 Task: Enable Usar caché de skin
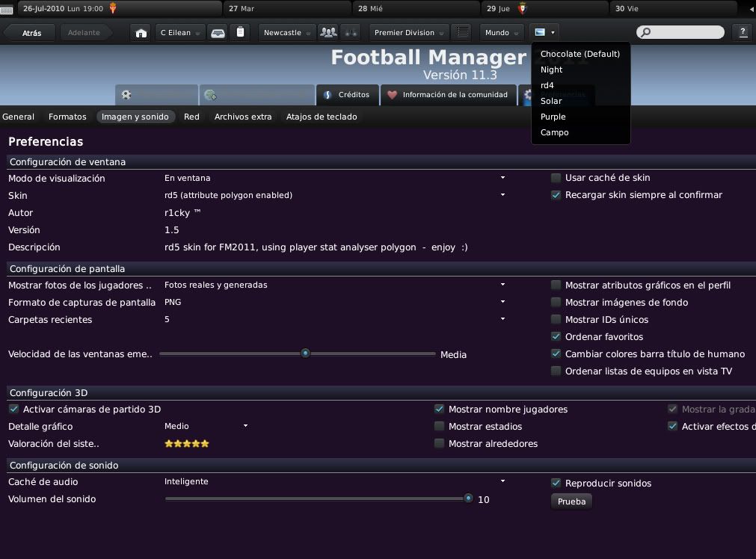(556, 178)
